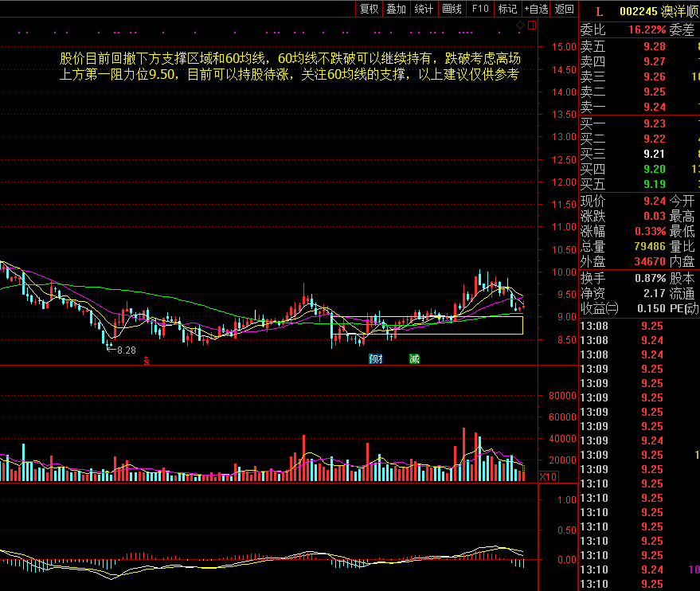The width and height of the screenshot is (700, 591).
Task: Open the F10 company info
Action: (480, 9)
